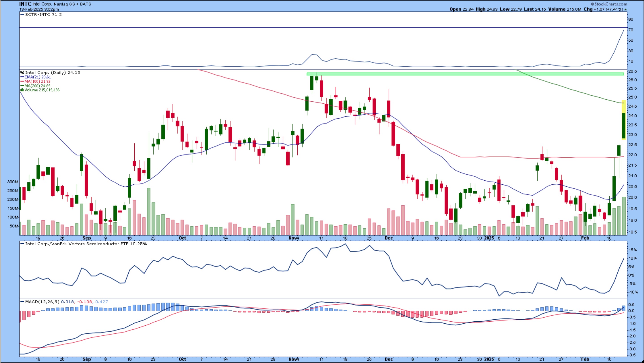Click the Dec label on price date axis
The image size is (644, 363).
click(388, 238)
